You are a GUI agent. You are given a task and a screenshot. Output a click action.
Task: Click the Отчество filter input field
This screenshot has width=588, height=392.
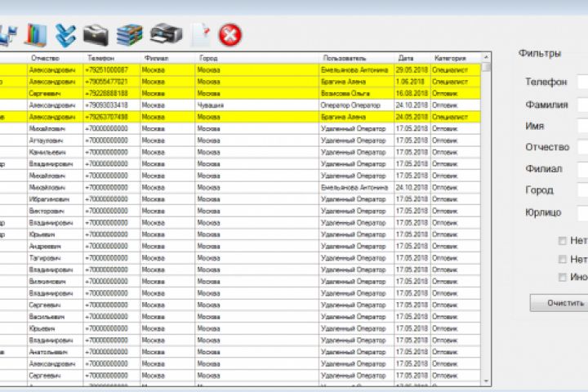pyautogui.click(x=582, y=147)
